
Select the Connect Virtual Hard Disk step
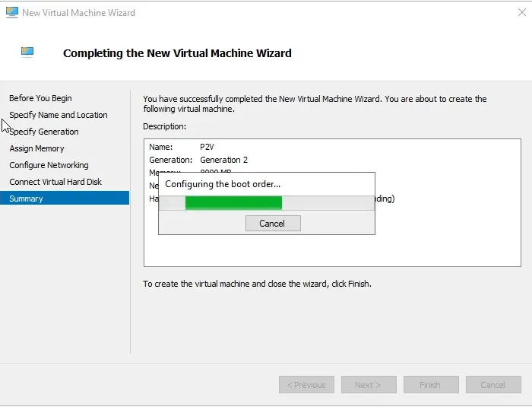[55, 182]
